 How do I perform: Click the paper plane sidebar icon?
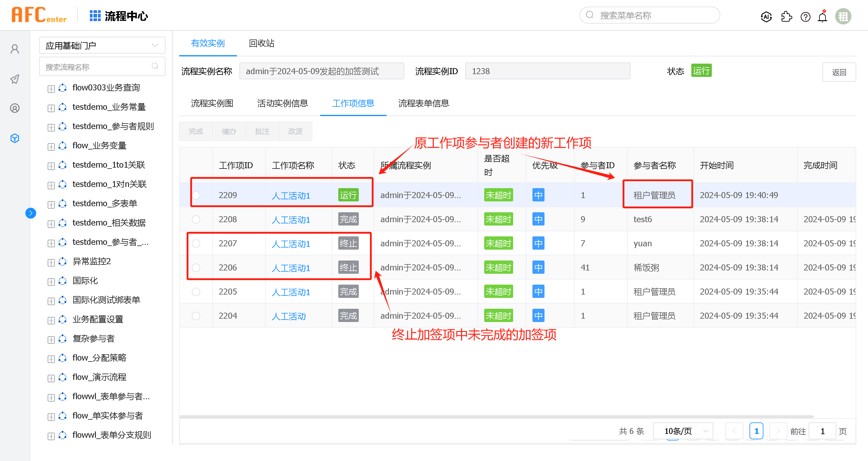coord(15,79)
